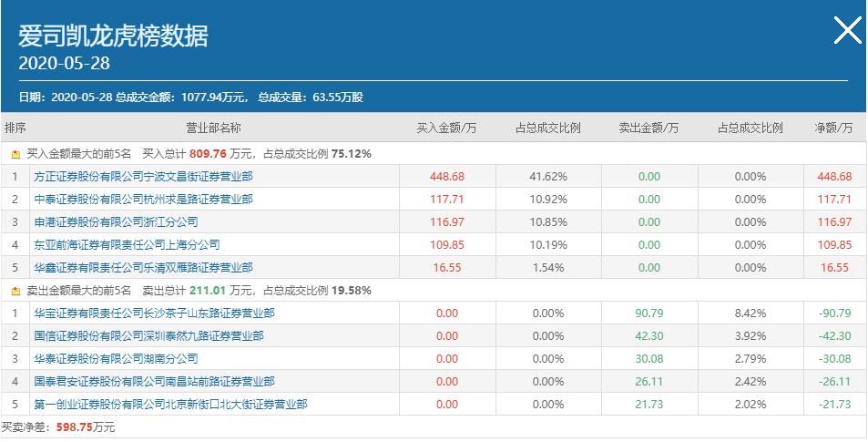Click the 卖出总计 211.01 value
The width and height of the screenshot is (868, 442).
click(x=209, y=290)
